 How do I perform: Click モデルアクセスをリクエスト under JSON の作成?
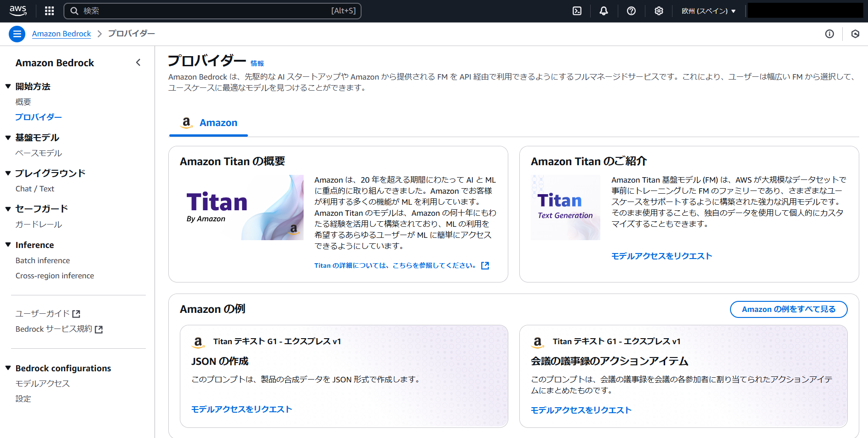pyautogui.click(x=242, y=409)
